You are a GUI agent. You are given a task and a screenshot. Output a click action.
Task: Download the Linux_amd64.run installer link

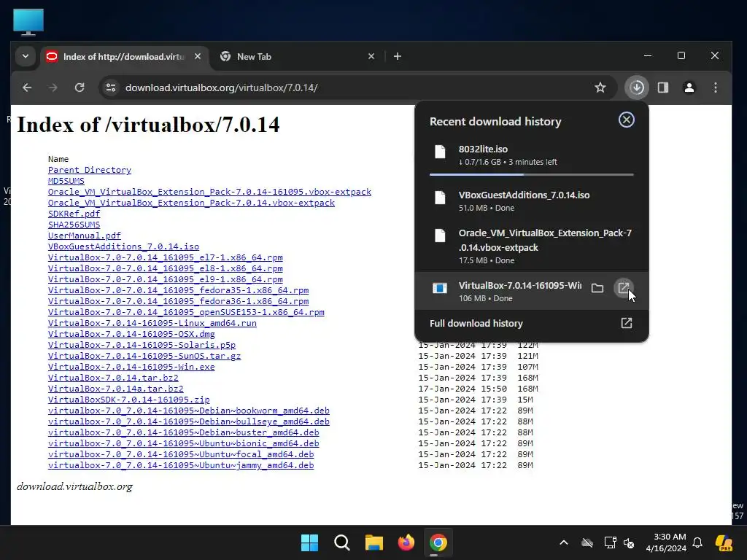pos(152,323)
